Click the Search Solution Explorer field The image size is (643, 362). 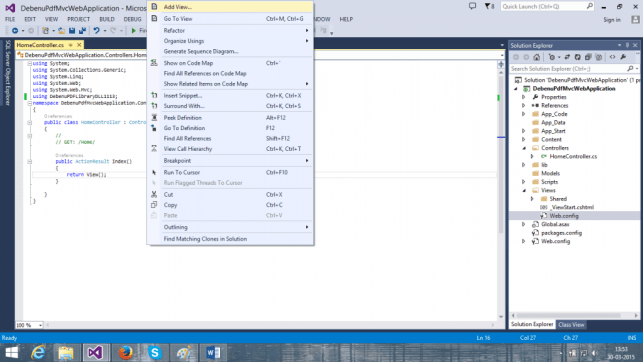pos(568,69)
